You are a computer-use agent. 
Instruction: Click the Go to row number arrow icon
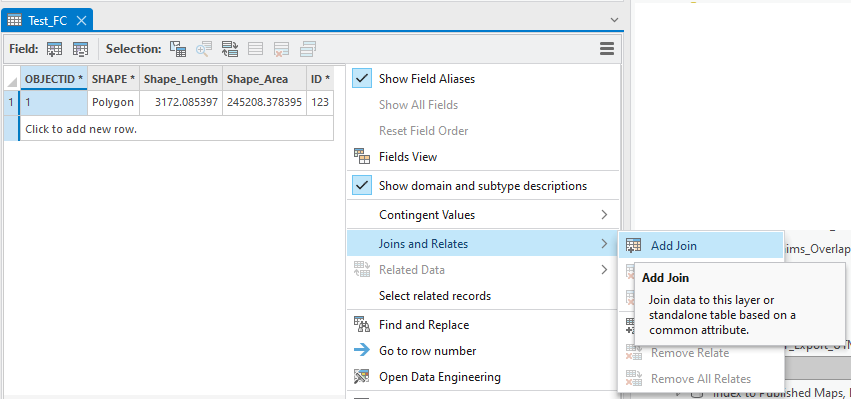tap(361, 351)
